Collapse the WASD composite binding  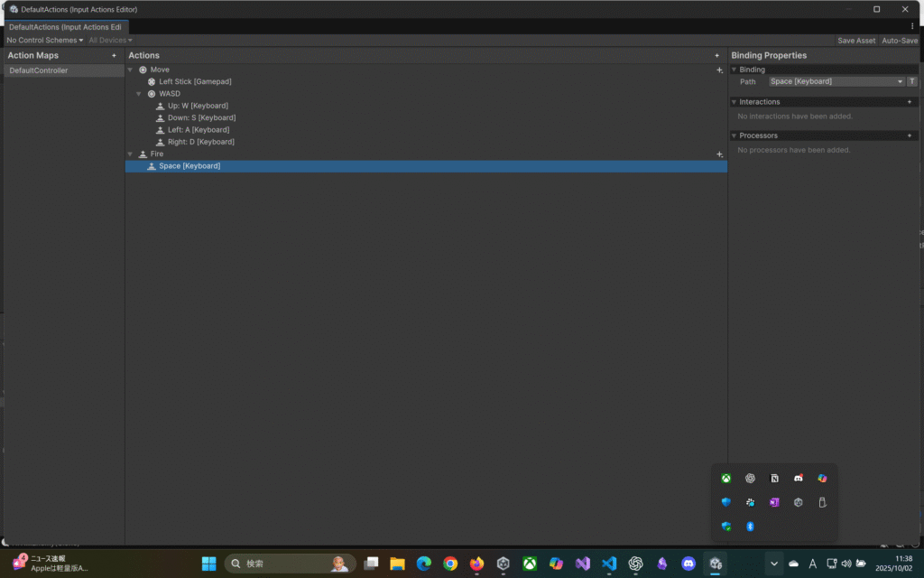139,94
